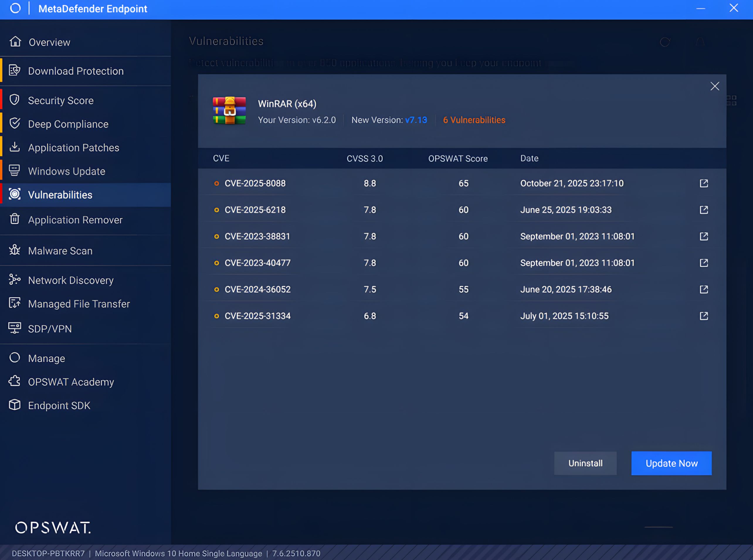Open external link icon for CVE-2024-36052
The width and height of the screenshot is (753, 560).
704,289
